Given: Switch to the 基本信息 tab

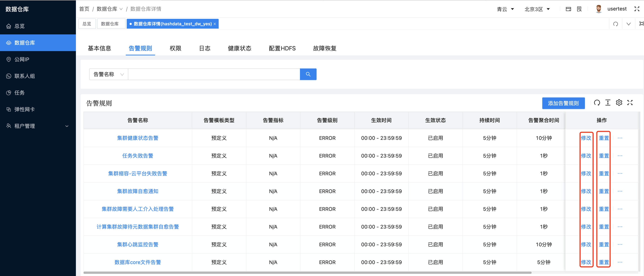Looking at the screenshot, I should tap(99, 48).
